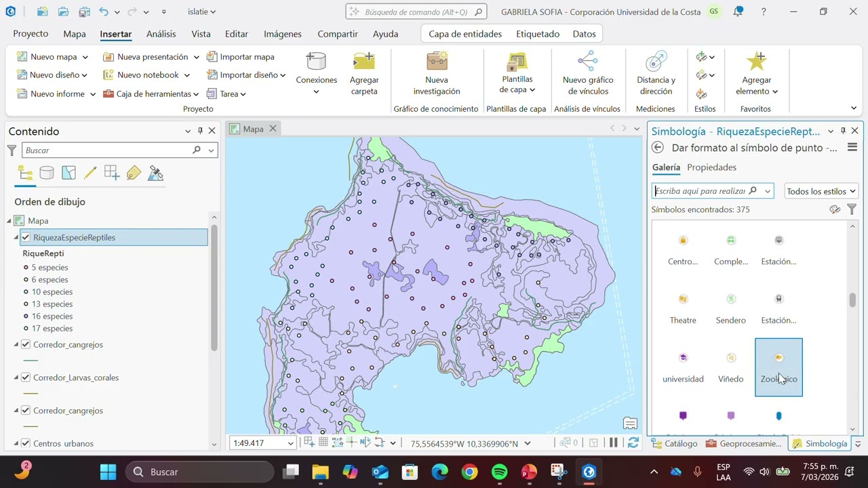Open the Capa de entidades tab
The image size is (868, 488).
465,34
